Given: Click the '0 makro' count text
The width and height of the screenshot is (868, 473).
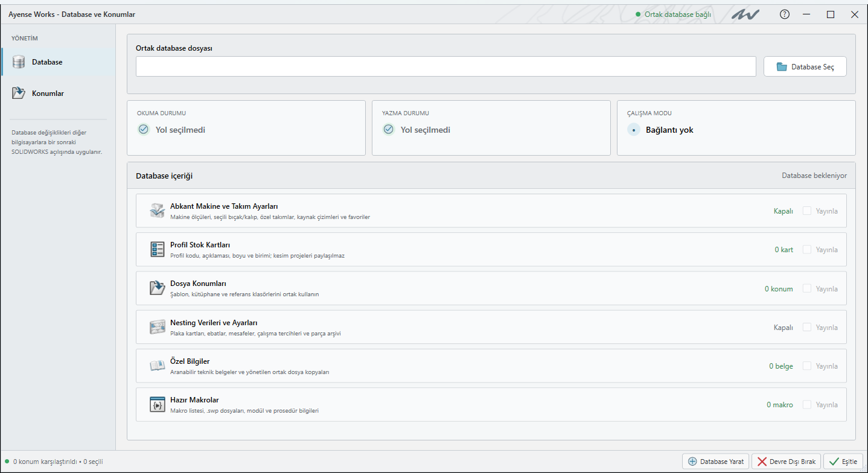Looking at the screenshot, I should [x=780, y=405].
